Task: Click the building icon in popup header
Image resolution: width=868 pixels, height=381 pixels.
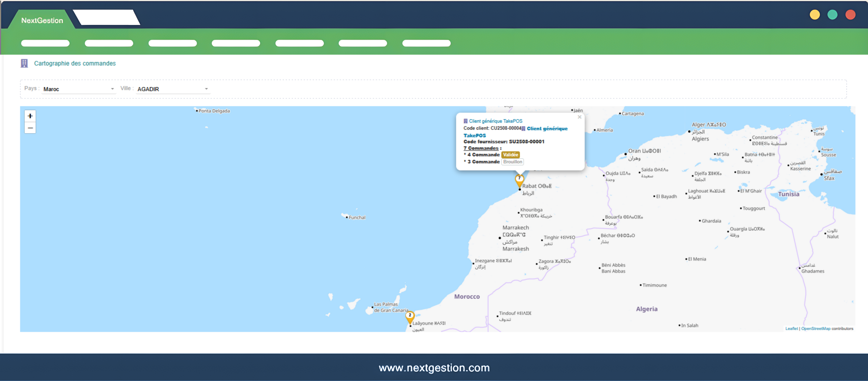Action: 465,121
